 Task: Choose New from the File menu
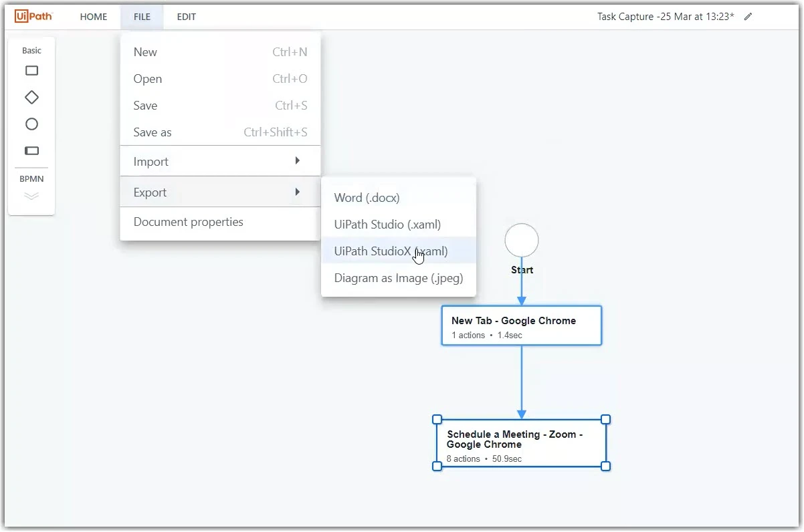point(220,52)
